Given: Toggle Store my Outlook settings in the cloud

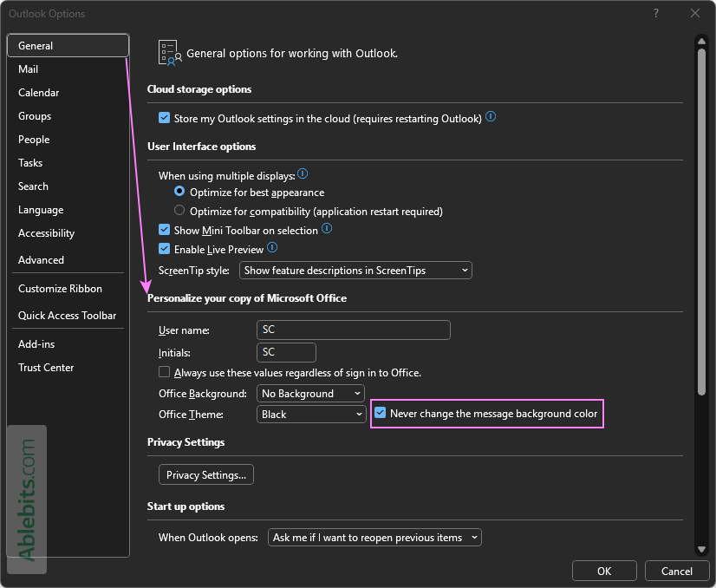Looking at the screenshot, I should tap(165, 118).
